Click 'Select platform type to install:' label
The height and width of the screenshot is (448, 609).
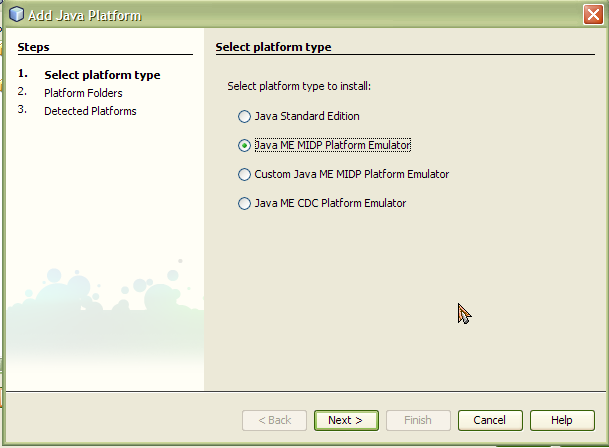(x=299, y=86)
